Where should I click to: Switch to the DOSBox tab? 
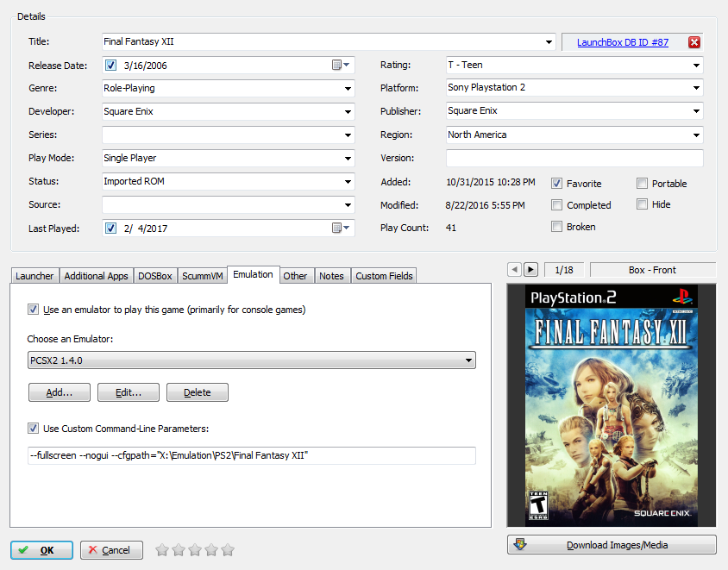tap(155, 276)
